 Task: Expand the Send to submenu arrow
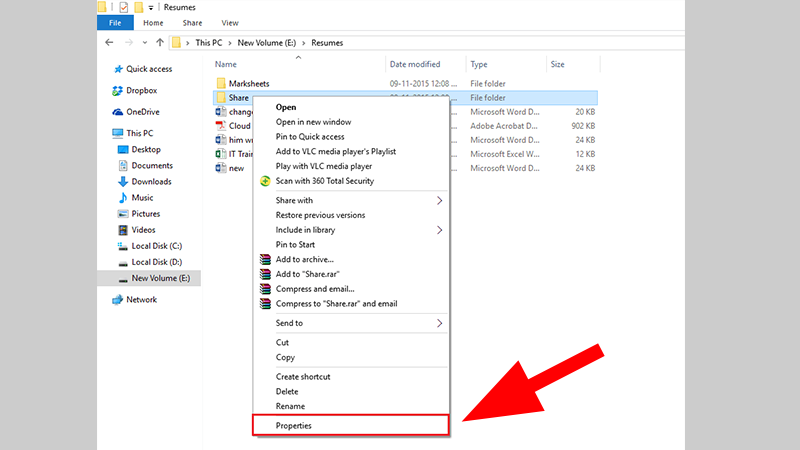[x=439, y=323]
